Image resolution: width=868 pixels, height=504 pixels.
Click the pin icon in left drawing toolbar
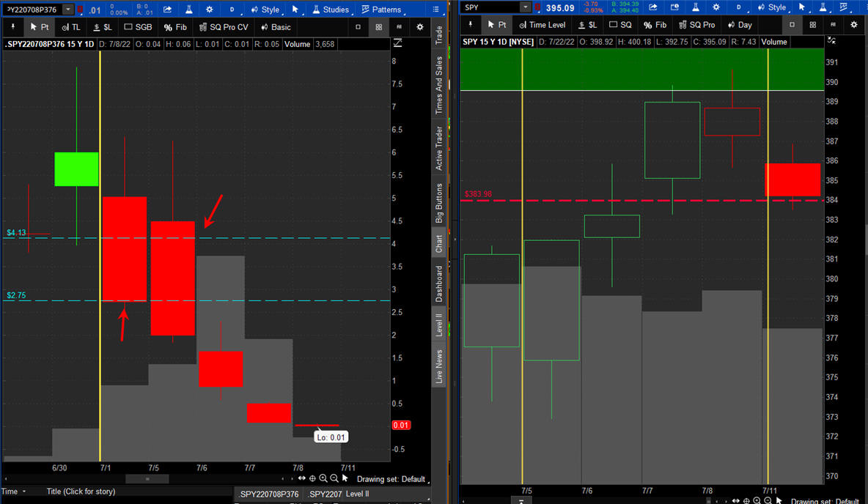12,26
